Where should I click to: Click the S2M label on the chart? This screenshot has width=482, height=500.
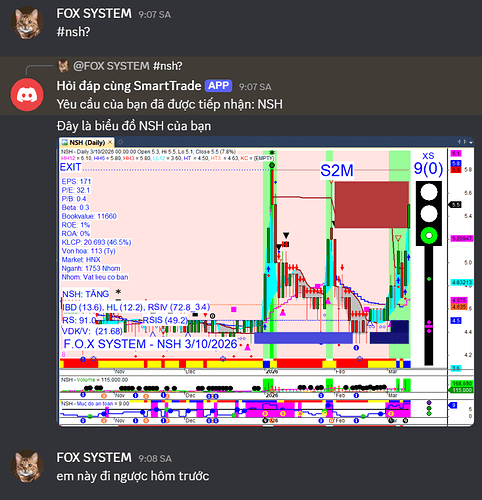click(x=337, y=170)
